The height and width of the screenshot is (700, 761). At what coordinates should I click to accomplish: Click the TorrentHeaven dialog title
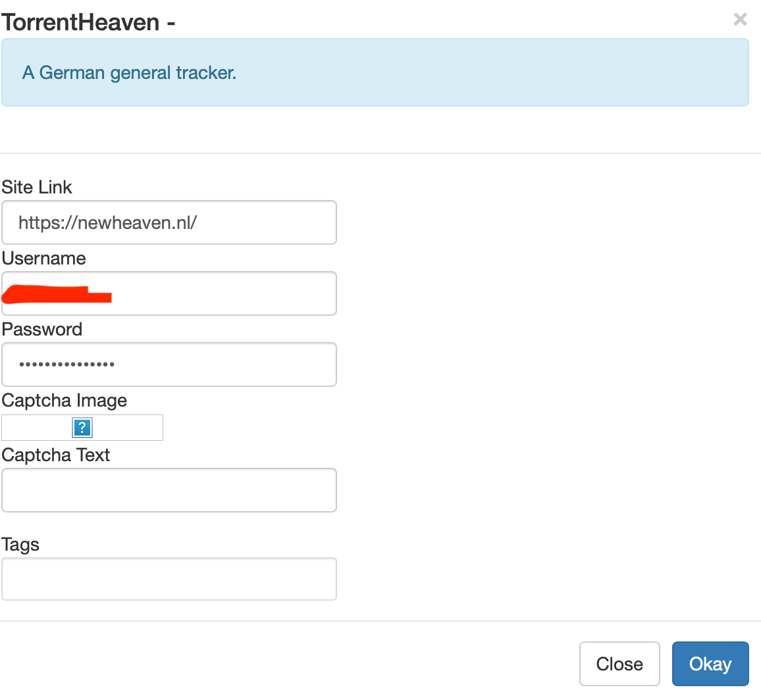[89, 22]
